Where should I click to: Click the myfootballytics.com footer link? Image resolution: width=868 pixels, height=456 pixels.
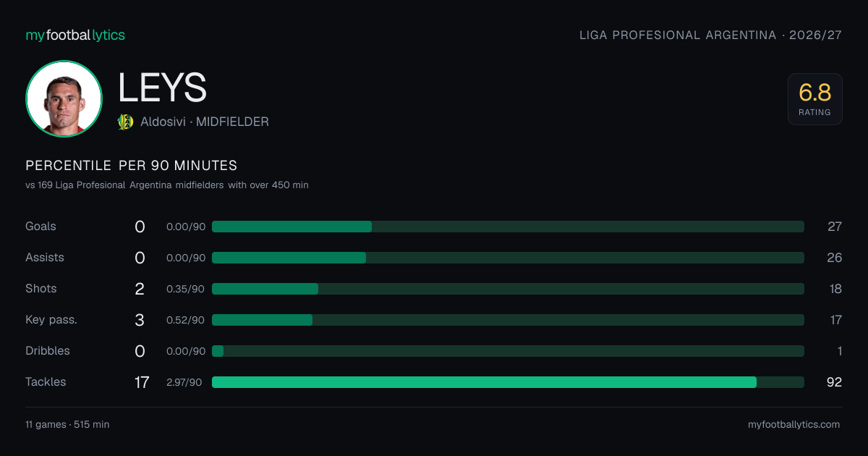[793, 425]
